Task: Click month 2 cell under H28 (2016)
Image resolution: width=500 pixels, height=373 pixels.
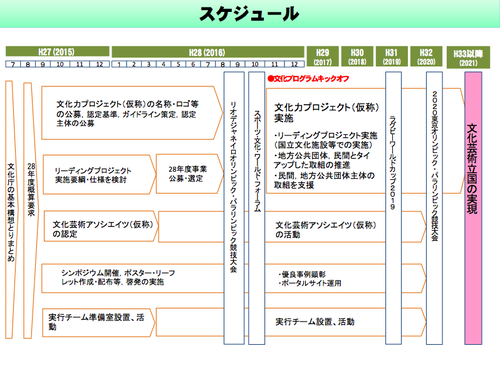Action: tap(134, 64)
